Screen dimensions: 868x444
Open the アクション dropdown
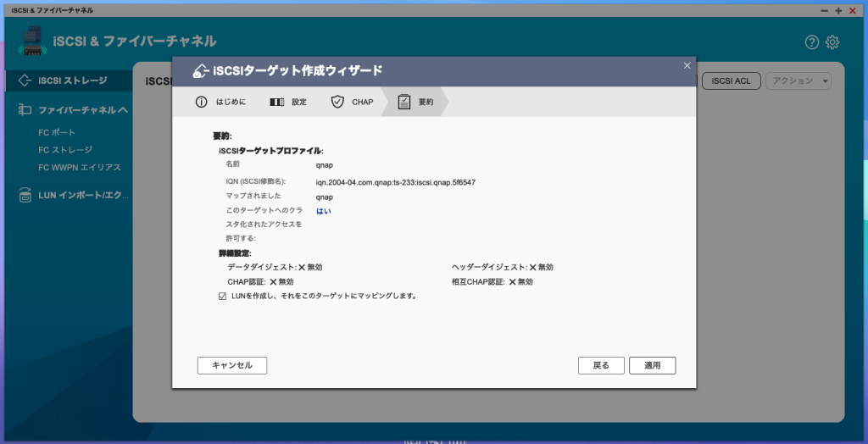pyautogui.click(x=798, y=80)
